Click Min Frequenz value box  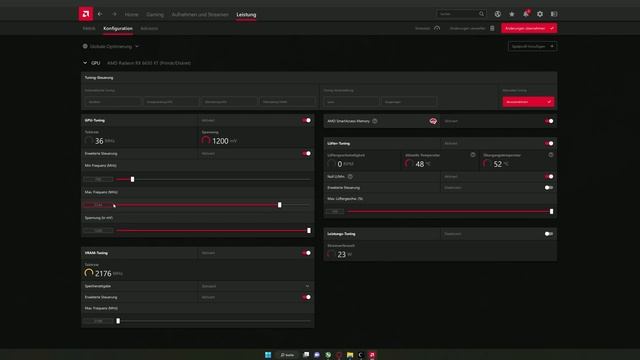(x=98, y=179)
